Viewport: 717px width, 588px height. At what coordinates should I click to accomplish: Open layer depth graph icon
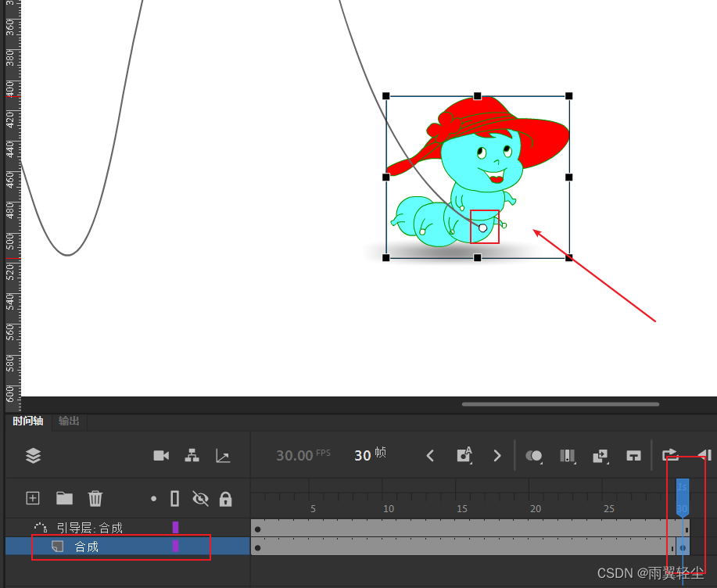coord(223,455)
